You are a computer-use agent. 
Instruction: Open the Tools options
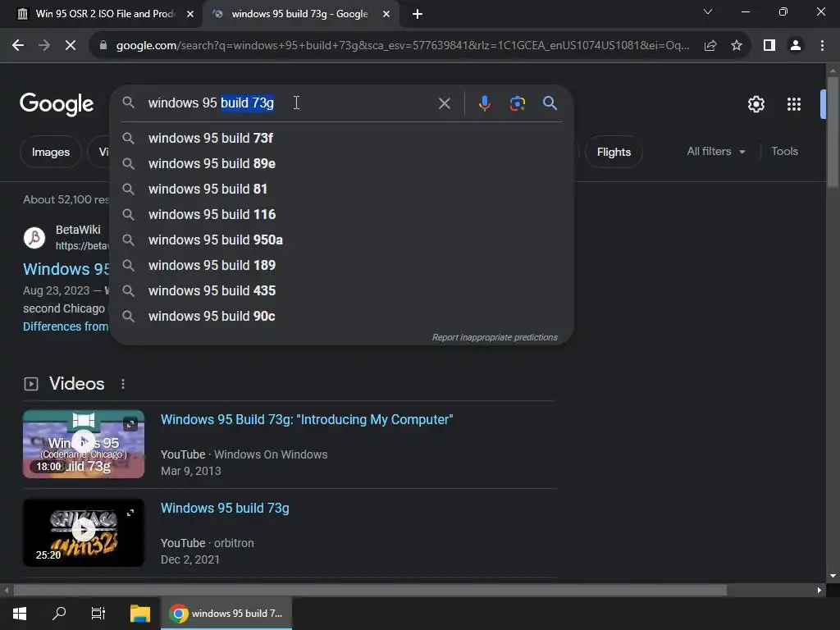click(x=784, y=152)
